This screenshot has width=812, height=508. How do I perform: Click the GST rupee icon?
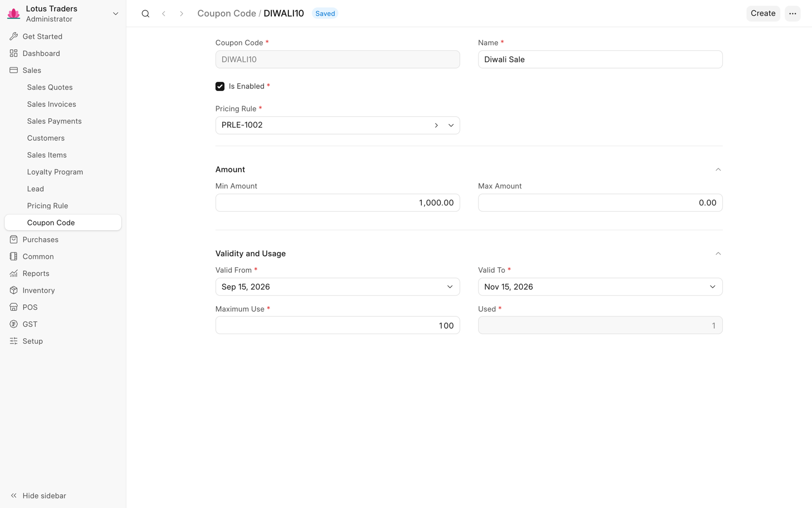(14, 324)
